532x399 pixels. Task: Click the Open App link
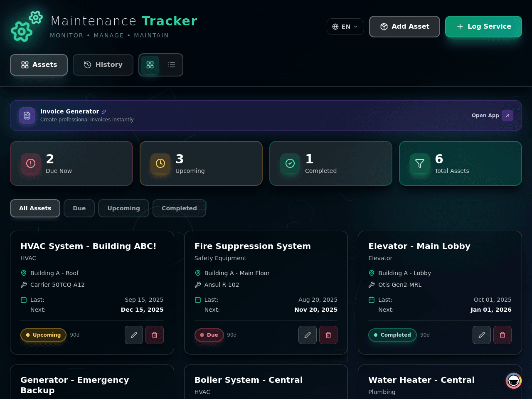tap(485, 116)
